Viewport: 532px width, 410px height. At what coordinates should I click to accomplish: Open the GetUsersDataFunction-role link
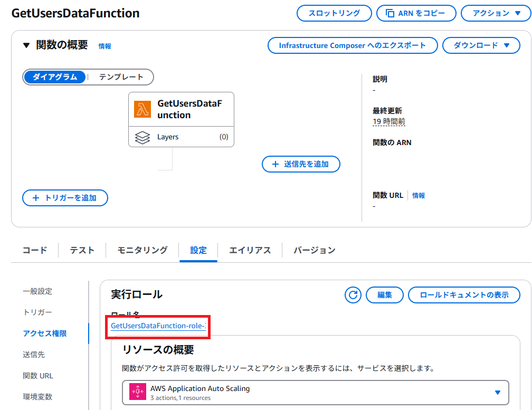(x=158, y=326)
